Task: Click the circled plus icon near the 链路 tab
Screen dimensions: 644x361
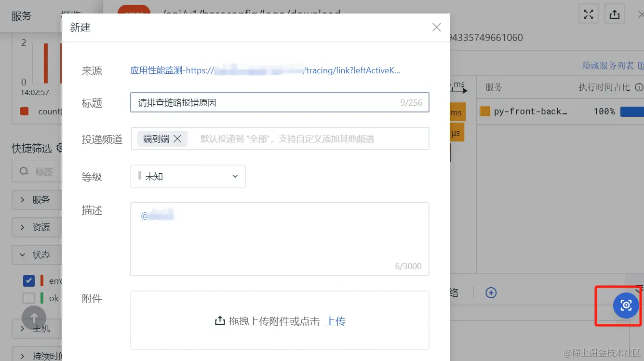Action: [491, 292]
